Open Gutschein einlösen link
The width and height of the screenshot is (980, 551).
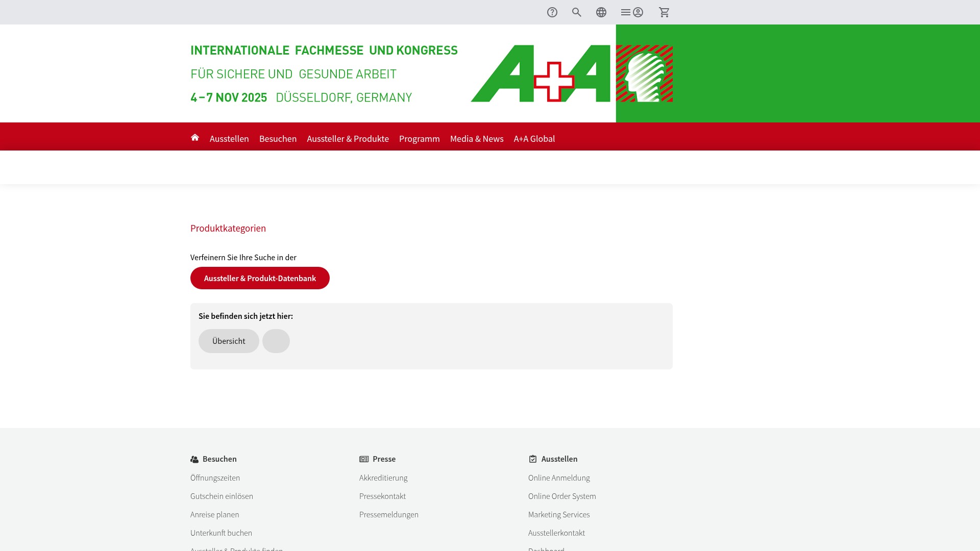(222, 496)
